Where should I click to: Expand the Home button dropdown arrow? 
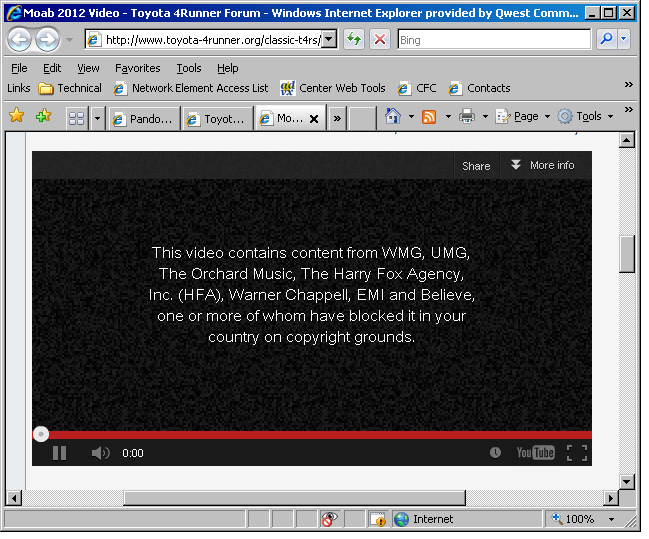tap(411, 117)
